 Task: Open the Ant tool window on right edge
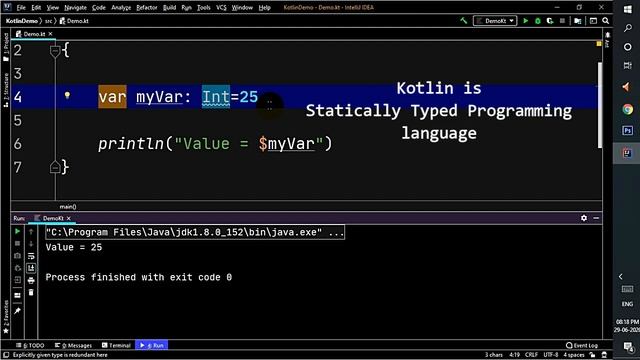[x=607, y=40]
